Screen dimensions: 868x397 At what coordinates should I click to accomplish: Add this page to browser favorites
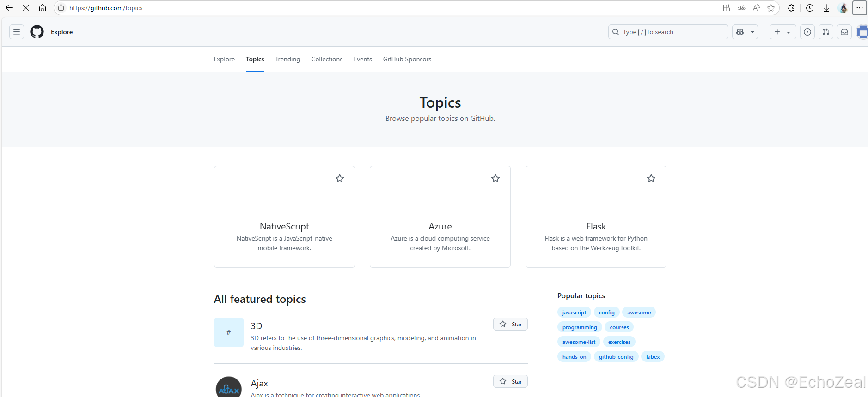771,8
